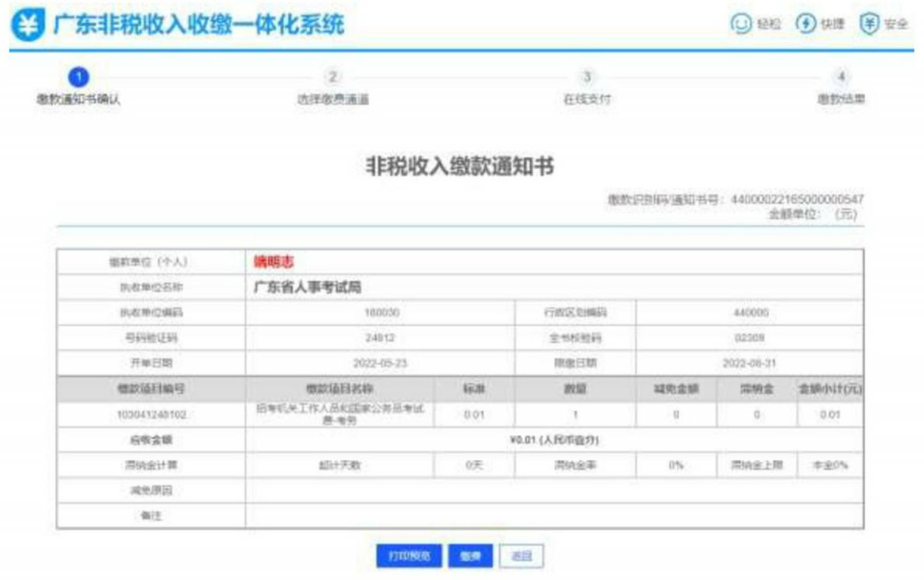
Task: Click the yen logo icon of the system
Action: pyautogui.click(x=28, y=25)
